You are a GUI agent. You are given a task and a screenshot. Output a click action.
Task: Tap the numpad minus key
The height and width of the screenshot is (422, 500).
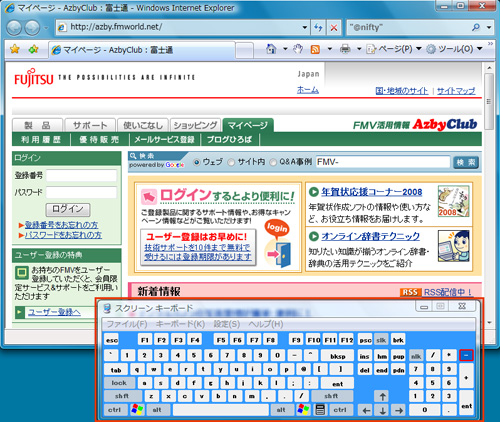click(x=466, y=355)
